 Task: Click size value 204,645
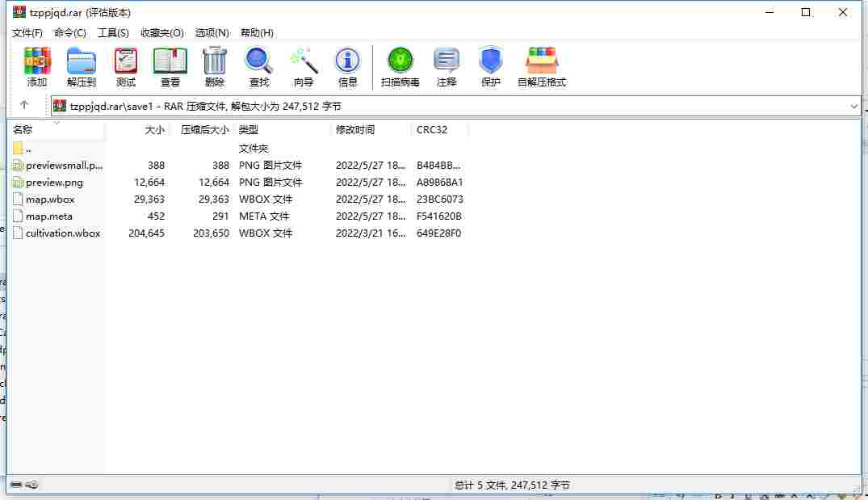click(x=146, y=233)
